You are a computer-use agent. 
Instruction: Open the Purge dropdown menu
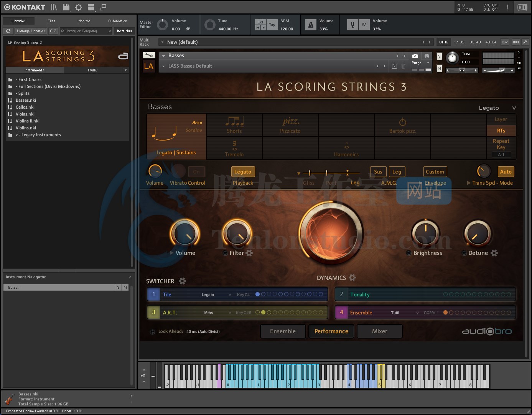(421, 63)
